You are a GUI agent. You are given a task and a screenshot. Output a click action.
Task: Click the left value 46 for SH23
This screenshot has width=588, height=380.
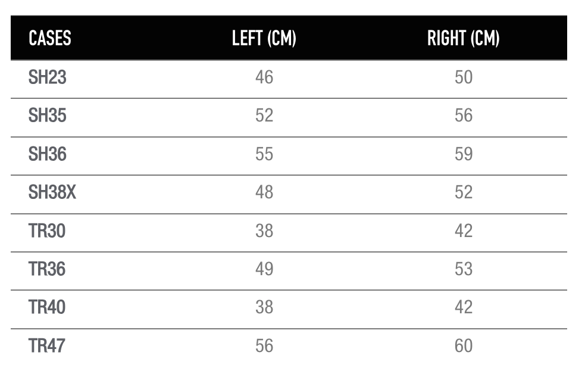264,77
